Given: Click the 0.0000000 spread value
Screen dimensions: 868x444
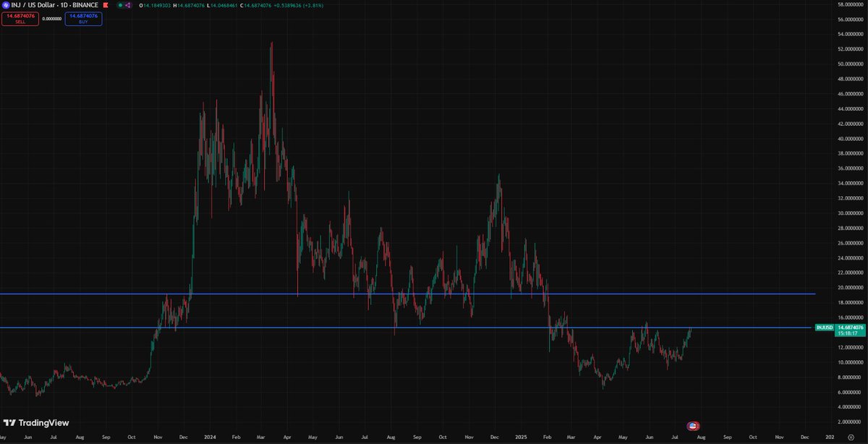Looking at the screenshot, I should coord(51,19).
